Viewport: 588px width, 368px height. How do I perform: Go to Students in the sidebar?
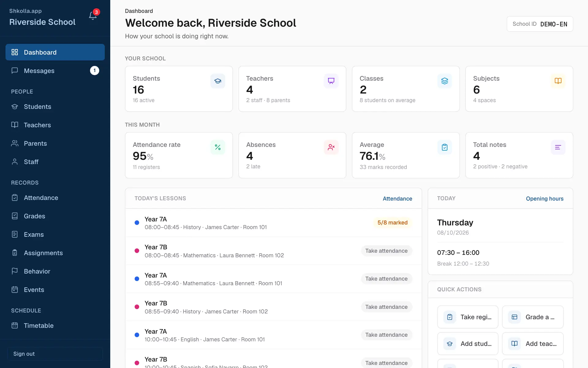[x=55, y=106]
